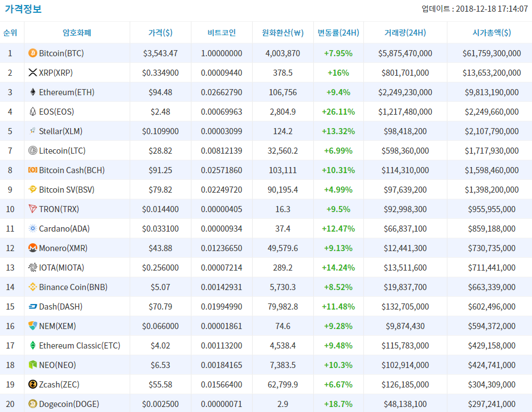Click the IOTA logo icon
Screen dimensions: 532x412
click(33, 267)
